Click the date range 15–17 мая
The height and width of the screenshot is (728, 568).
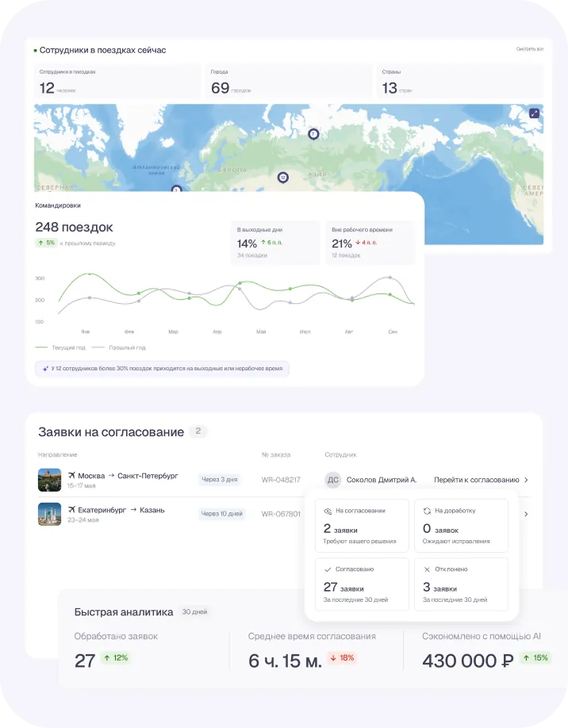click(x=81, y=485)
